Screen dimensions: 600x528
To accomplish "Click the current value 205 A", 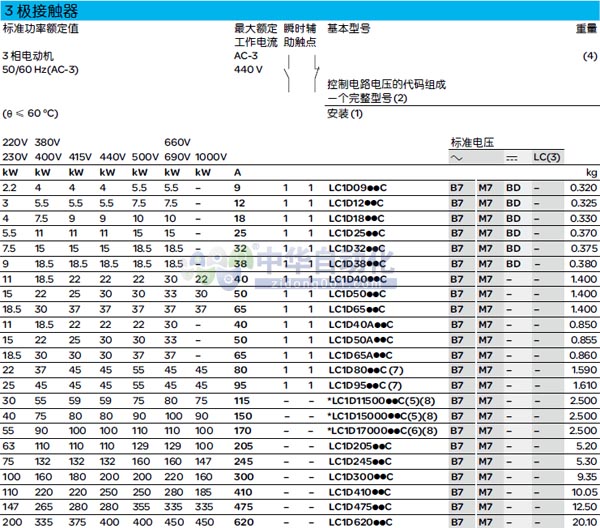I will pyautogui.click(x=243, y=446).
